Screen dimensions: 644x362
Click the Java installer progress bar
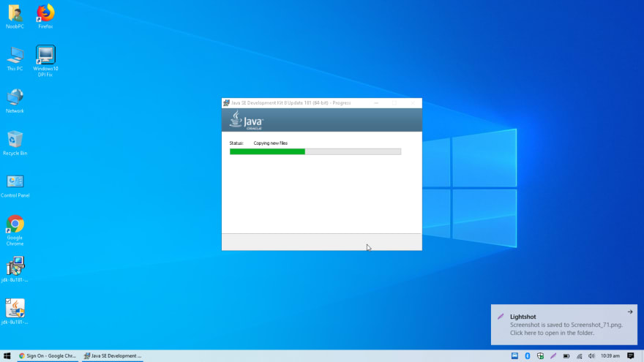[x=315, y=151]
